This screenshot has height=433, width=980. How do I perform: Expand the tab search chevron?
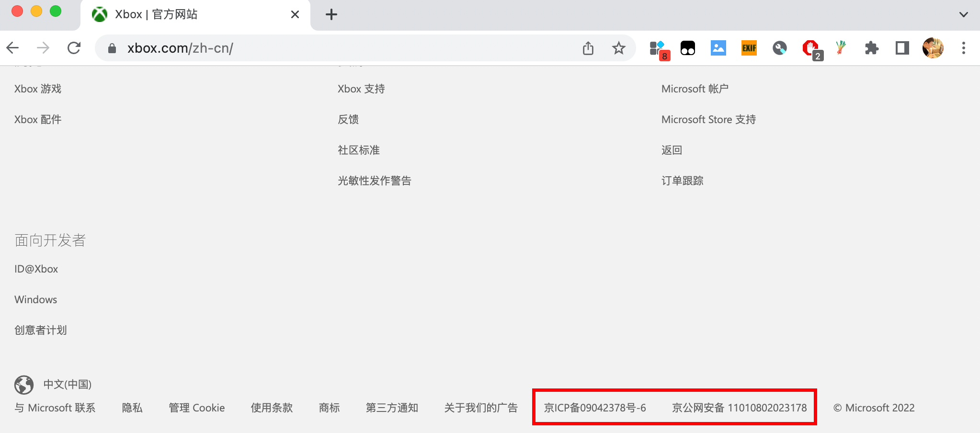coord(964,14)
